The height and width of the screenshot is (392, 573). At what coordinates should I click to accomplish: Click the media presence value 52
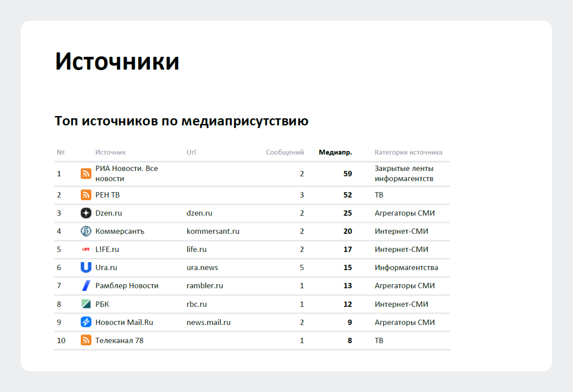[347, 195]
